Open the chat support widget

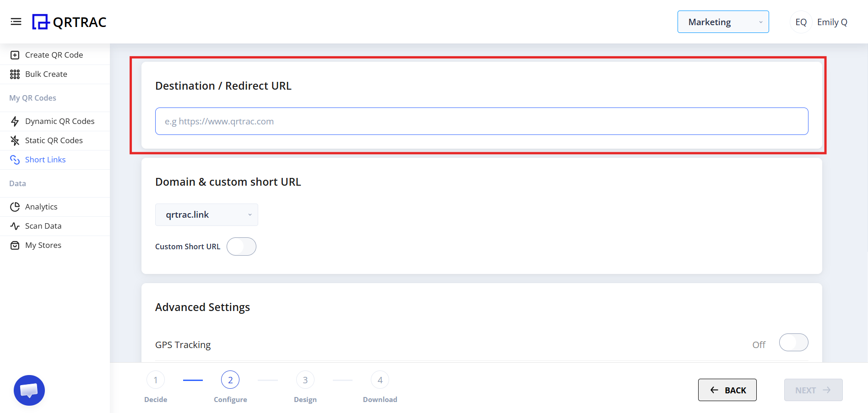tap(29, 390)
